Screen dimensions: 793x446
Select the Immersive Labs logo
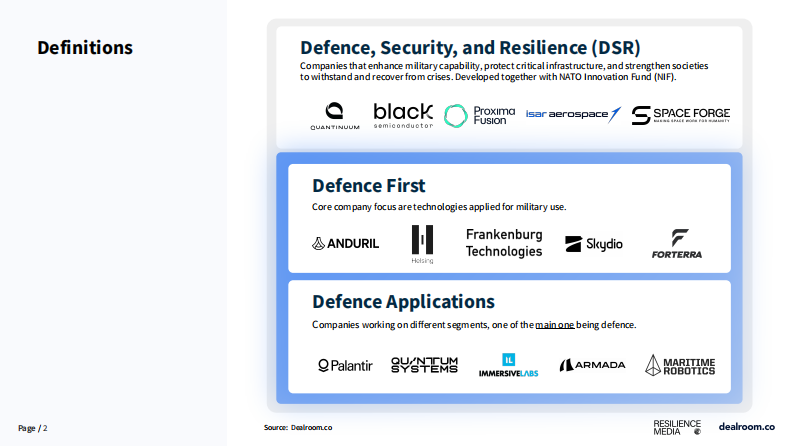click(x=508, y=366)
